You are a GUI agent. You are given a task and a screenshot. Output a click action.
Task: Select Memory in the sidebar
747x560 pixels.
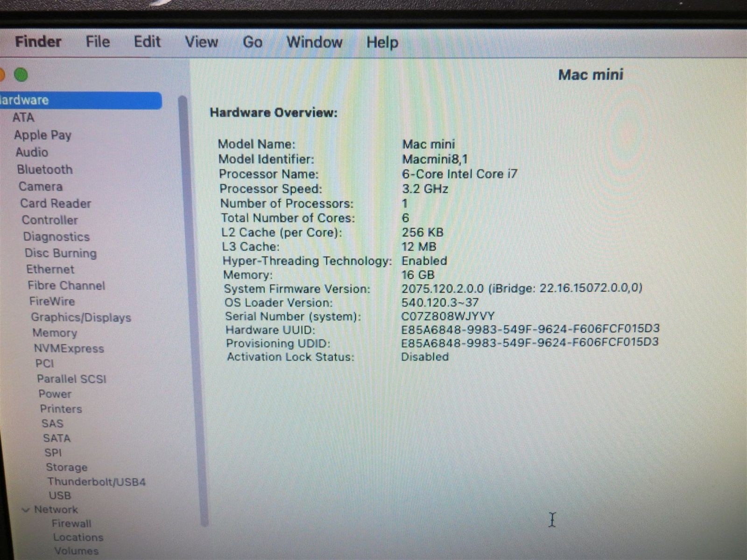[x=55, y=333]
